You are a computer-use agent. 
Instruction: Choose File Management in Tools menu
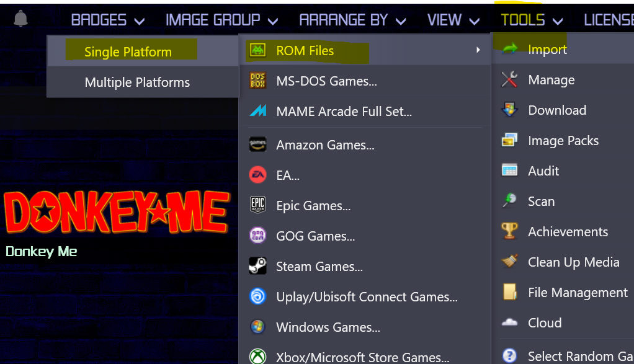point(563,292)
